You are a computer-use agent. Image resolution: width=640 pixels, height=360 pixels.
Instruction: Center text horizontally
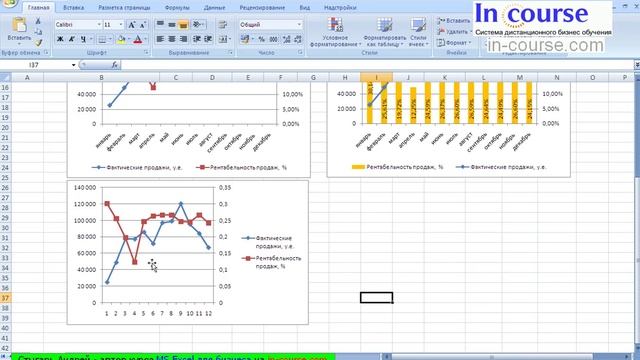(172, 39)
